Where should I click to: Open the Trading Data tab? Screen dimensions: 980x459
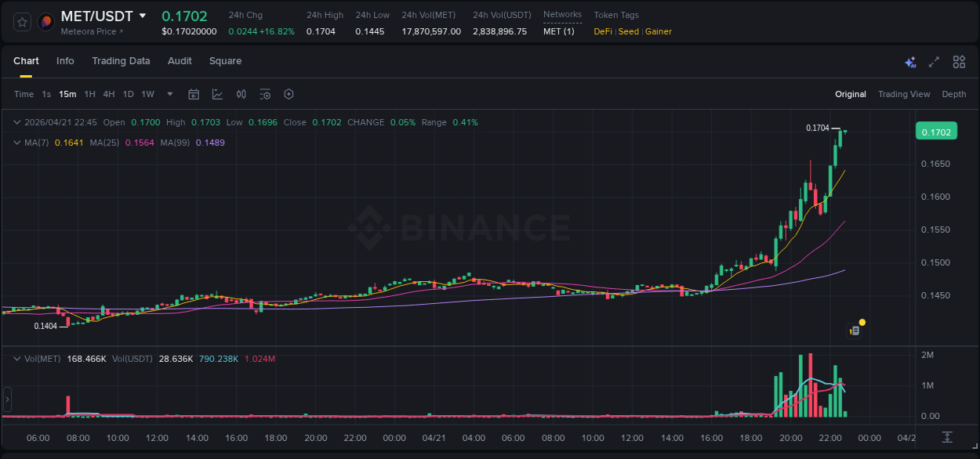pos(121,61)
